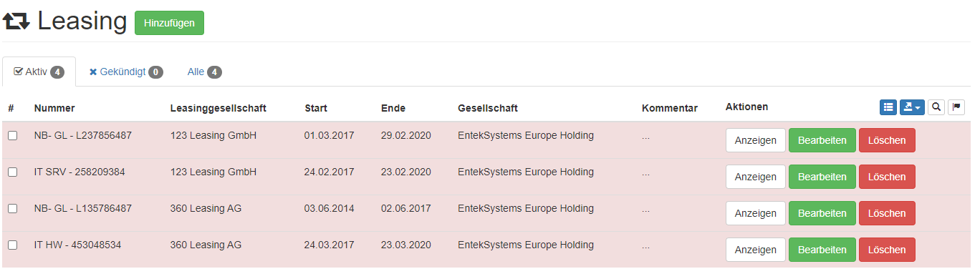Switch to the Gekündigt tab

click(126, 72)
